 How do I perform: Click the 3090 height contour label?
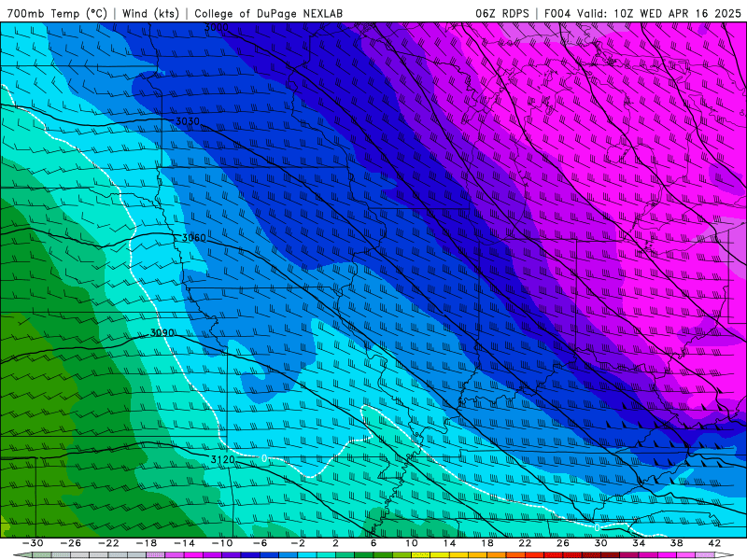[x=162, y=333]
